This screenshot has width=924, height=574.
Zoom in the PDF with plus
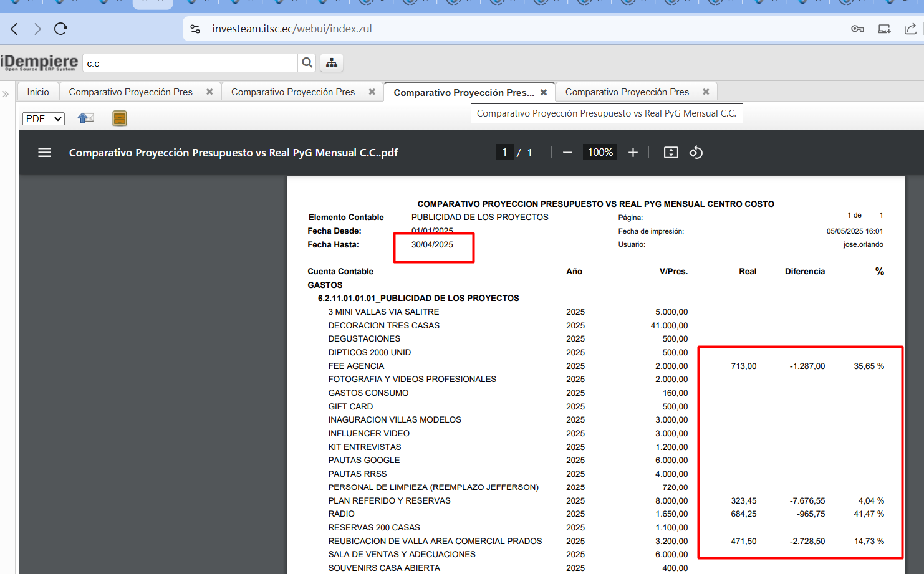pos(633,153)
